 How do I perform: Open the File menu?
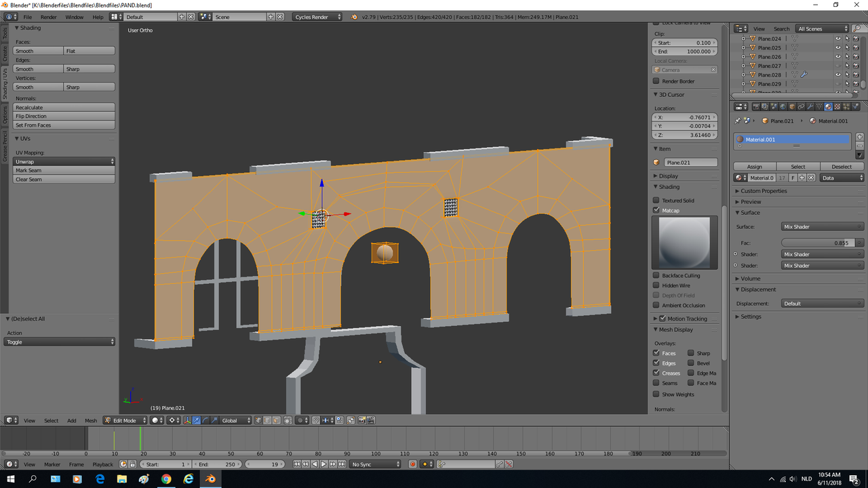point(27,16)
